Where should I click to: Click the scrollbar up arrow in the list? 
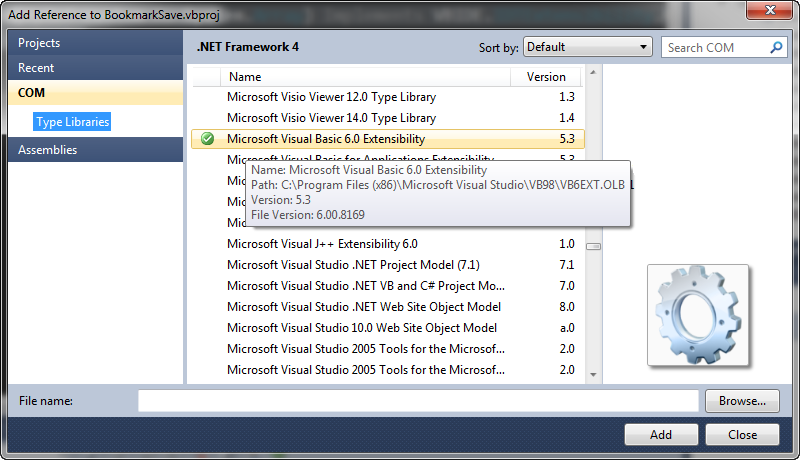tap(593, 72)
